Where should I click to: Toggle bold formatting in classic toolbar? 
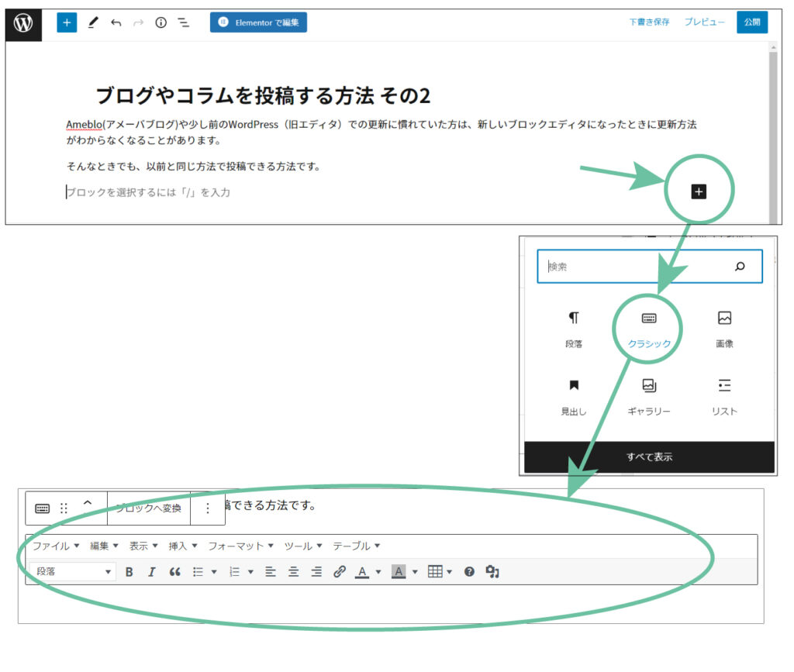[129, 572]
